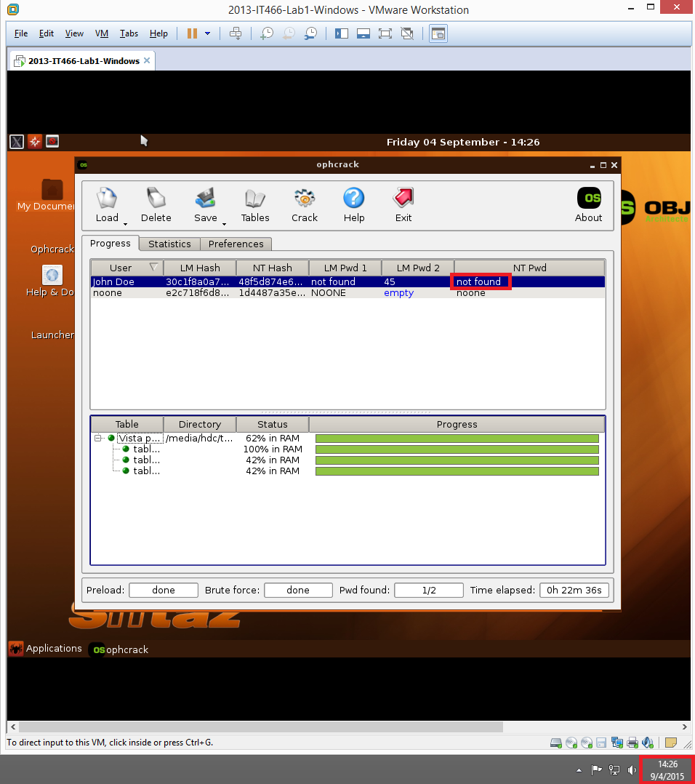The width and height of the screenshot is (695, 784).
Task: Enter full screen mode via VMware toolbar icon
Action: click(x=385, y=33)
